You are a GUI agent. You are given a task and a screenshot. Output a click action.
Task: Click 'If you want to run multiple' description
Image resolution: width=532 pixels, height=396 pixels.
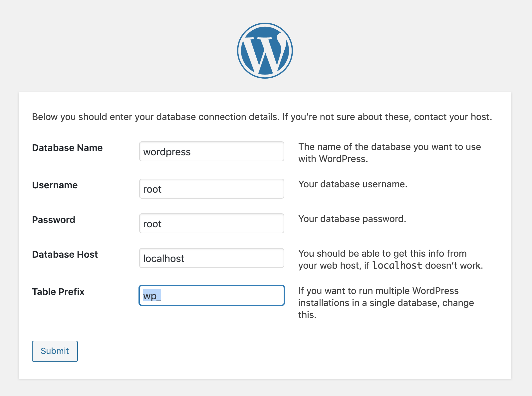[386, 303]
